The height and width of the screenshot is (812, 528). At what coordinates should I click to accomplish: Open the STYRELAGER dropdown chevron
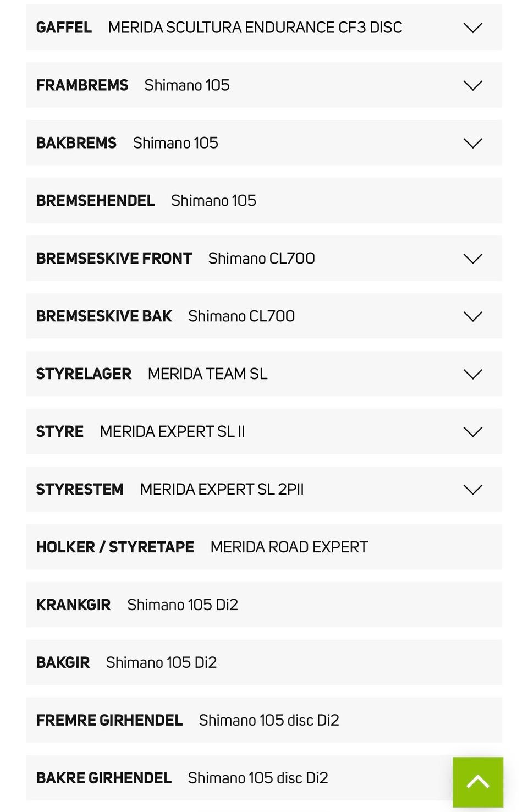coord(472,374)
